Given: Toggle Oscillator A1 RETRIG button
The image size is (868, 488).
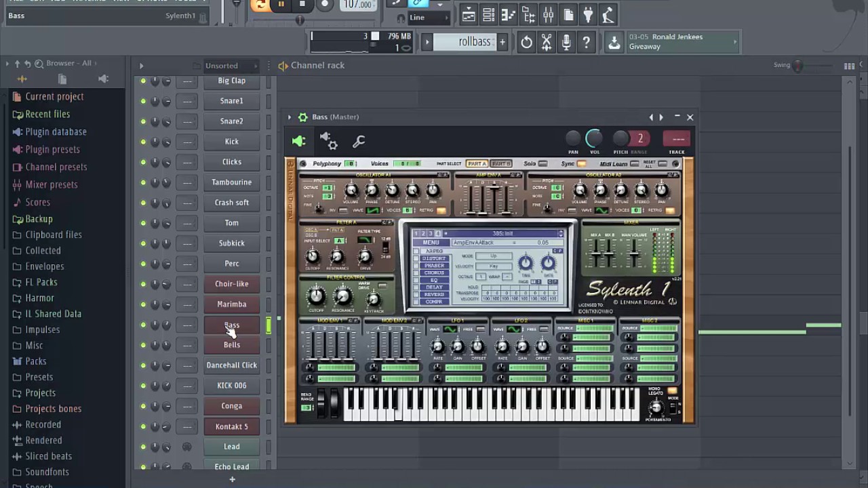Looking at the screenshot, I should pos(441,211).
